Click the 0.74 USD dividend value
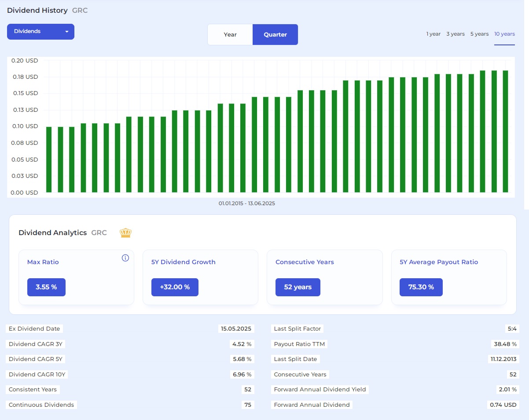This screenshot has height=420, width=529. coord(503,405)
